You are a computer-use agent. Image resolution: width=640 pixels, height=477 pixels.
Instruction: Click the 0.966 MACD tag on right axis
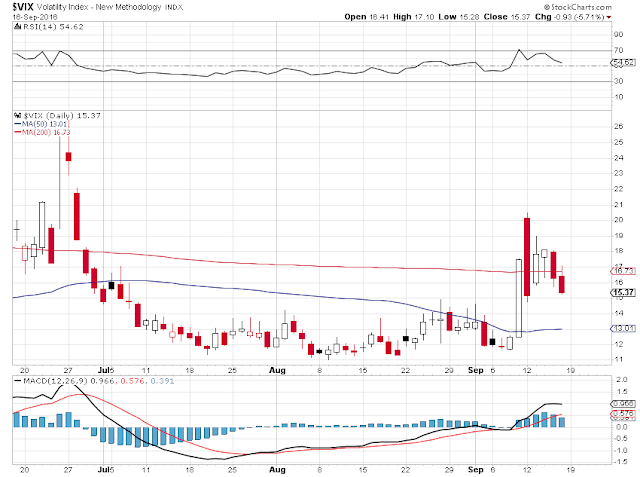(x=623, y=404)
